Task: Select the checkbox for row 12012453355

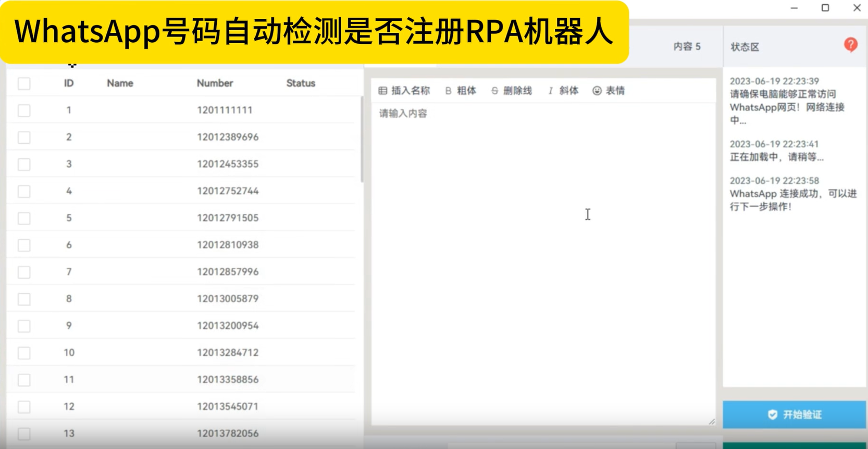Action: (x=24, y=165)
